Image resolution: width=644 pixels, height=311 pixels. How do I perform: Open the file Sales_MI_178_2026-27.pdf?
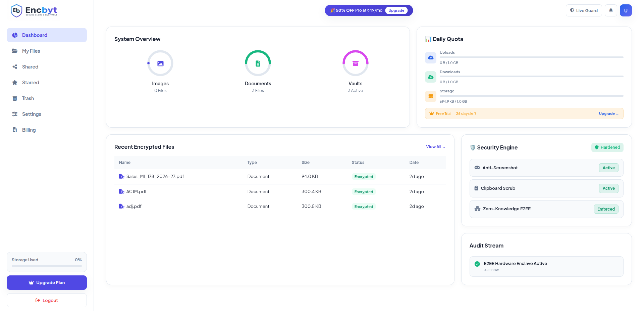pos(155,176)
